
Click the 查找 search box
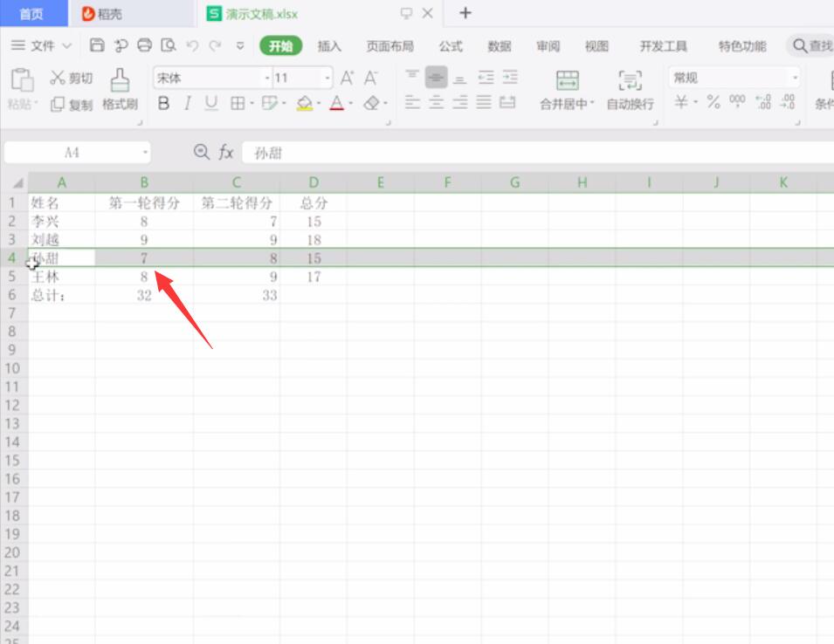point(810,45)
